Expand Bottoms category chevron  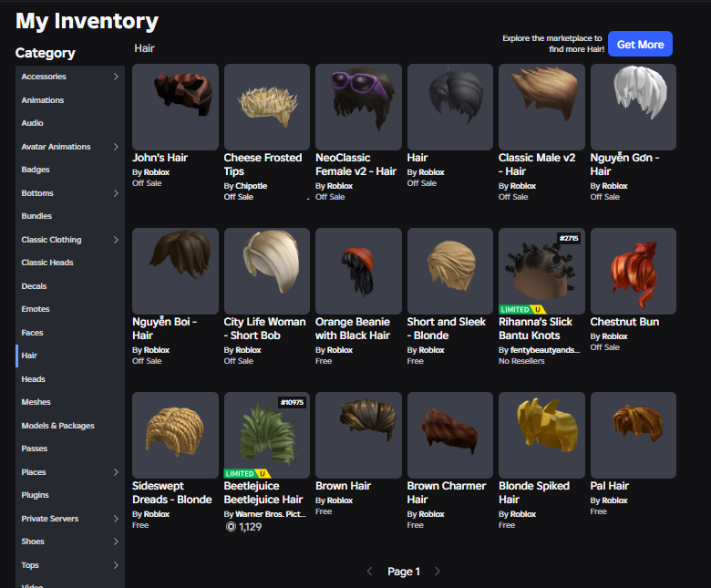click(116, 193)
